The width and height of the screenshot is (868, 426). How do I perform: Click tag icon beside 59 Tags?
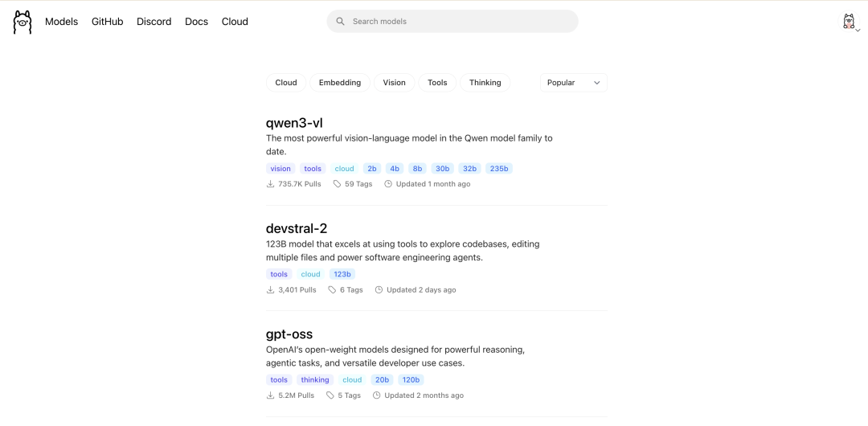[x=337, y=184]
